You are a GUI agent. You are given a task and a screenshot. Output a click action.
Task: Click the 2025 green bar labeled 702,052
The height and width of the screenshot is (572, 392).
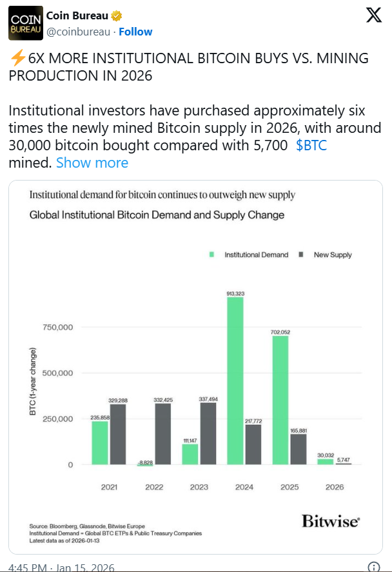280,400
